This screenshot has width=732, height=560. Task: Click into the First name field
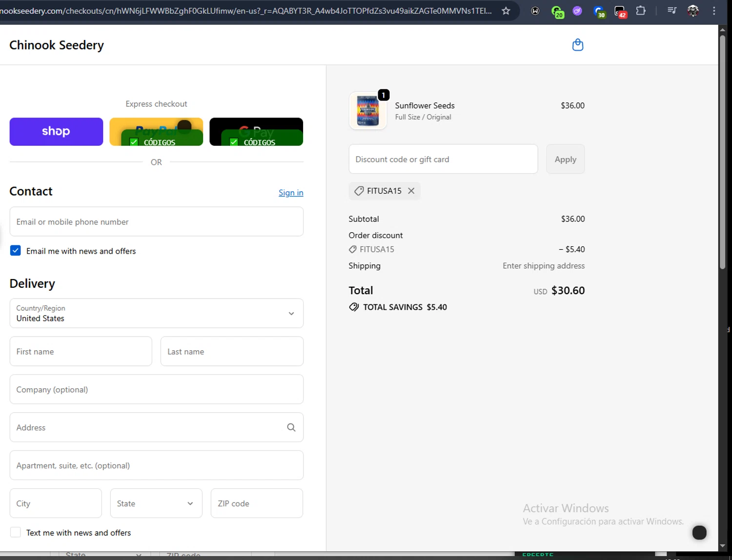[x=81, y=351]
